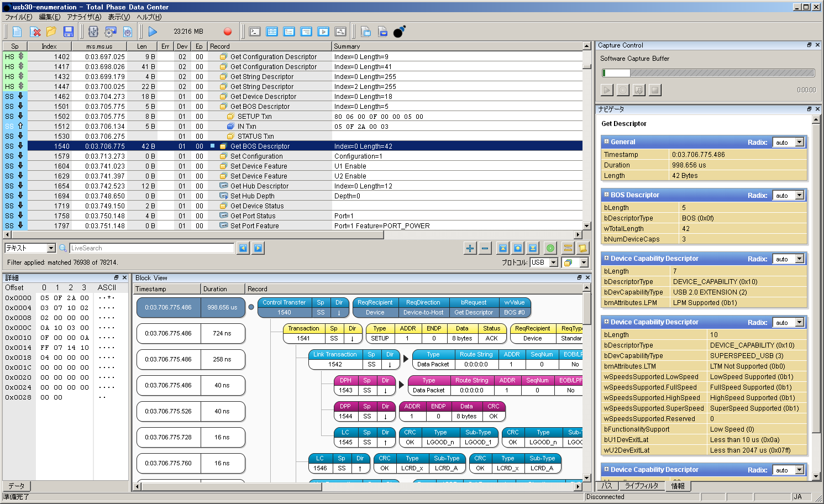Expand records with the plus icon
Viewport: 824px width, 504px height.
pos(470,248)
